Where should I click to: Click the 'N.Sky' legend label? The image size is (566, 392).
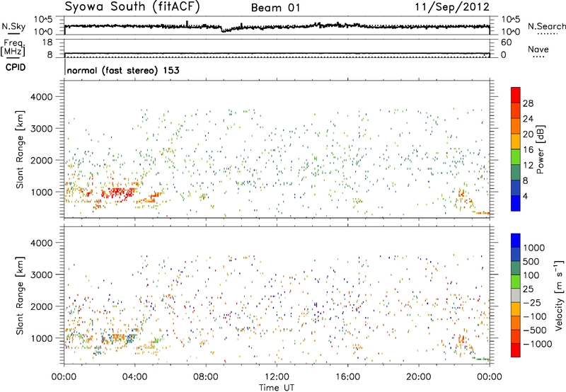tap(13, 26)
